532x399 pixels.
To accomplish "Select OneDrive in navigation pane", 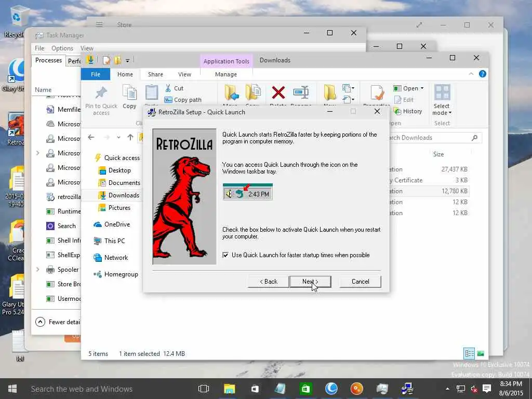I will 112,224.
